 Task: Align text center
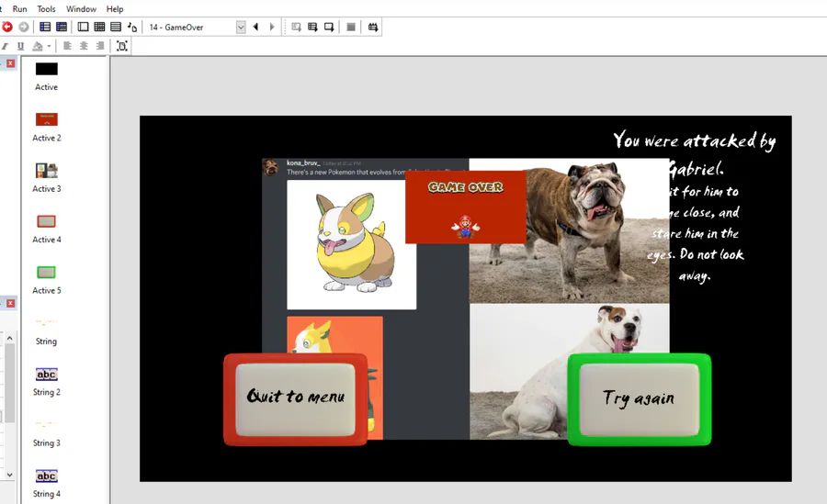click(84, 46)
